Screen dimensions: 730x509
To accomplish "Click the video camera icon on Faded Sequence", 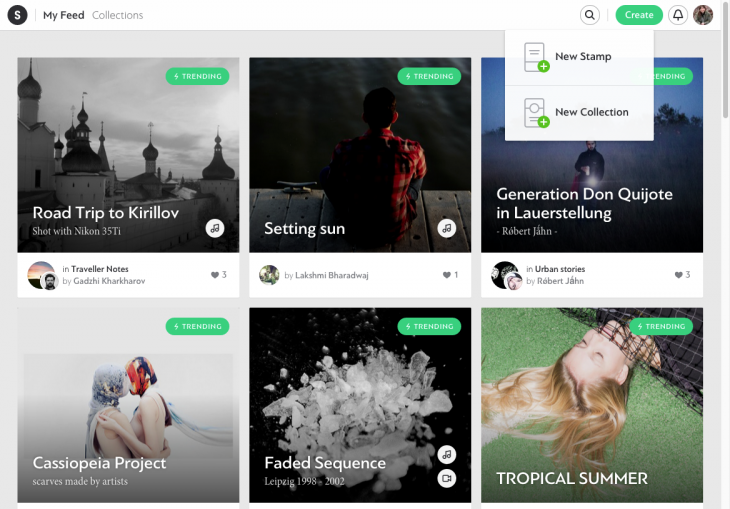I will click(x=447, y=478).
